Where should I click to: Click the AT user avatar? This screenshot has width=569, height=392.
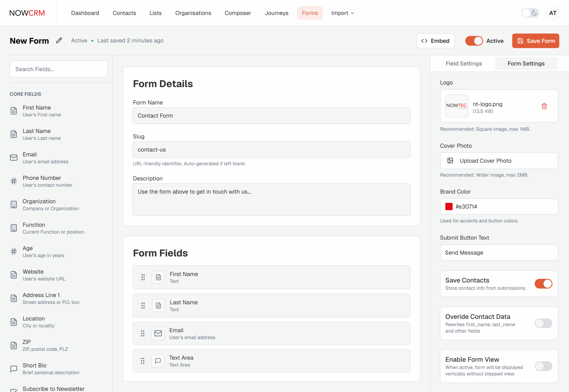click(553, 13)
